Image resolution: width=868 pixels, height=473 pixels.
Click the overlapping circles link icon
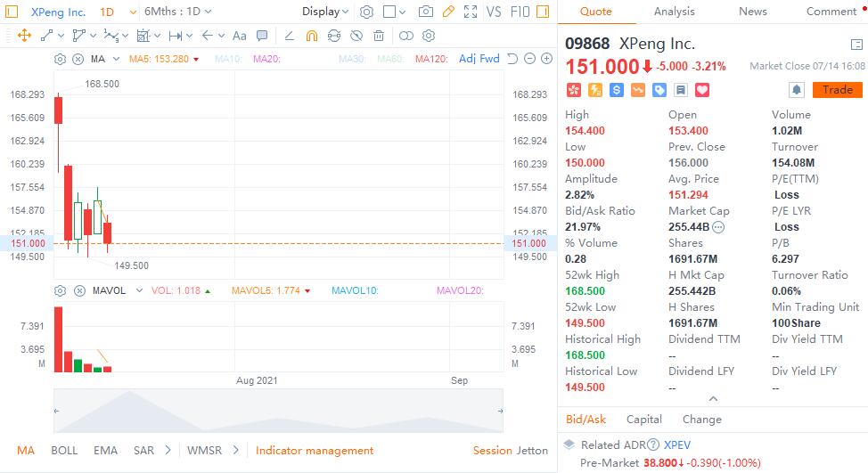click(x=405, y=36)
